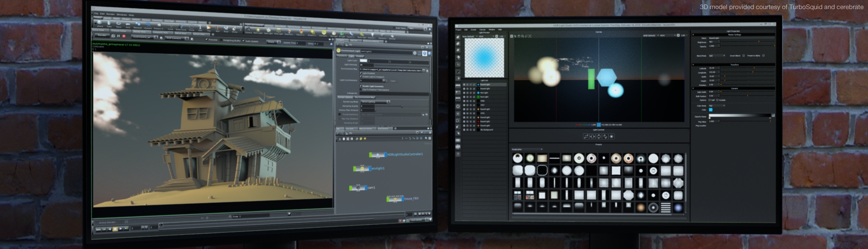Toggle the Preview checkbox in the Houdini render view
The height and width of the screenshot is (249, 868).
pos(207,39)
